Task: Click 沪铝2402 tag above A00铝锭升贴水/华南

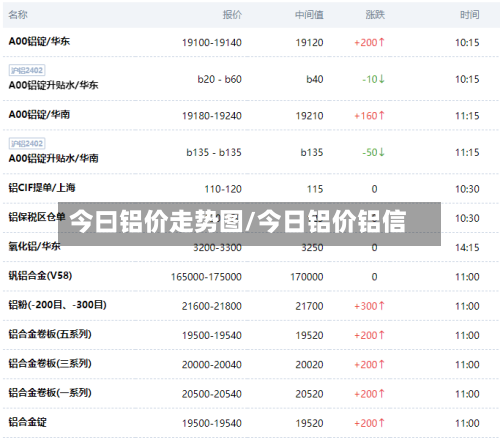Action: [x=27, y=144]
